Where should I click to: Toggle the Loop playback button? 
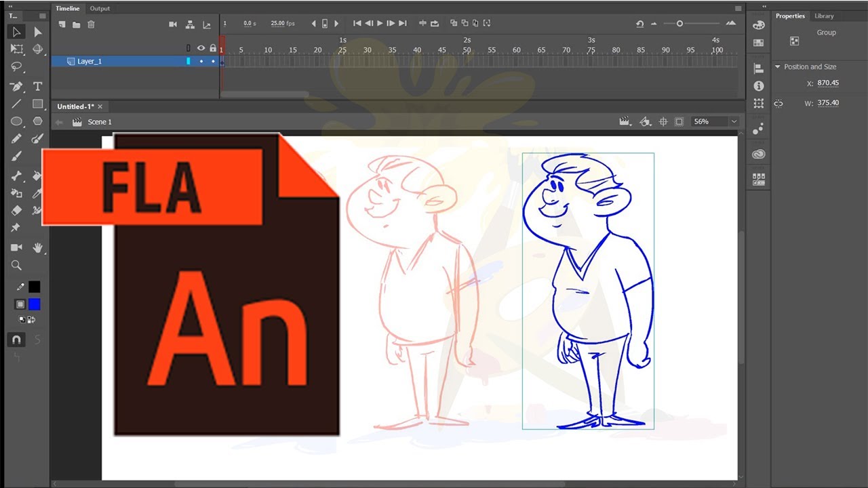[435, 24]
